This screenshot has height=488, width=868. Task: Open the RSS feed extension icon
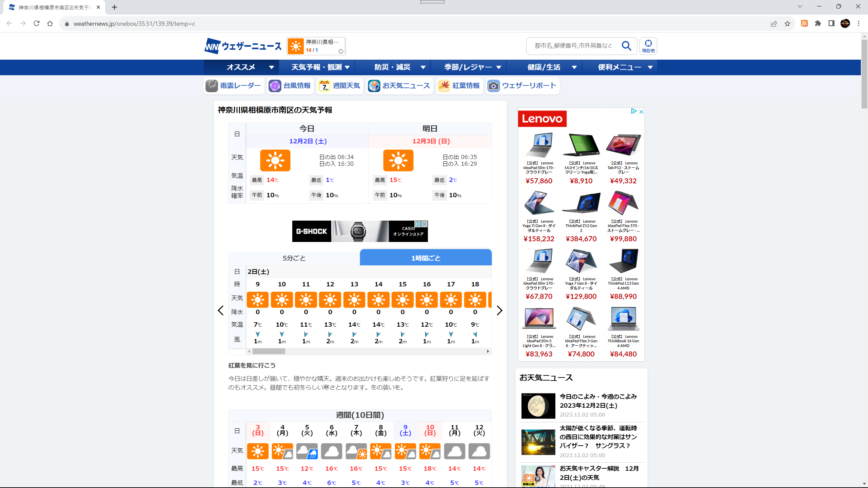(804, 23)
